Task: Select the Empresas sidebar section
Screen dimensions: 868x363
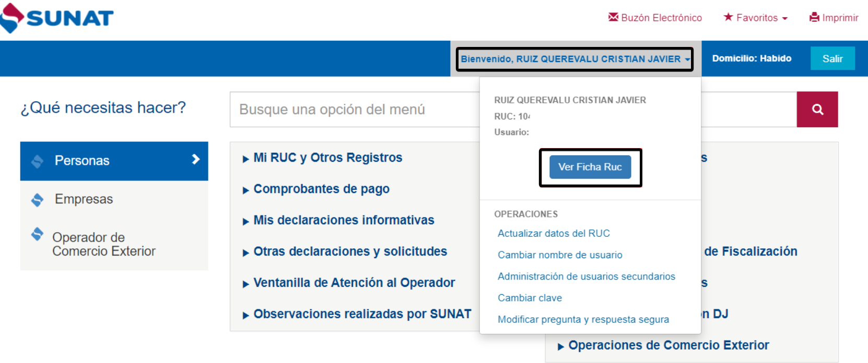Action: (114, 199)
